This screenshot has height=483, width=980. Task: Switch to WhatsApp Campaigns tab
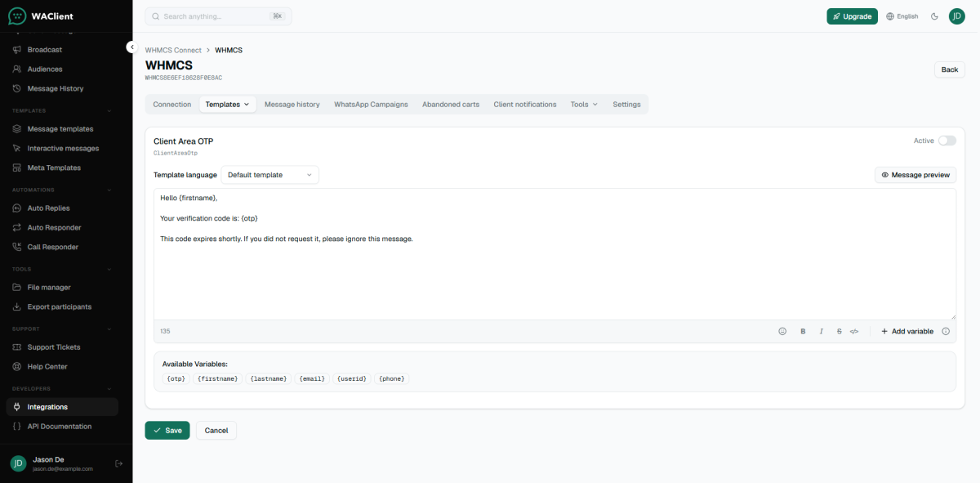coord(371,105)
